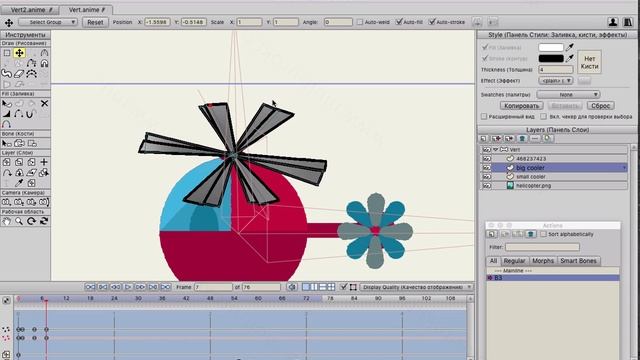640x360 pixels.
Task: Click the Thickness value field
Action: click(556, 70)
